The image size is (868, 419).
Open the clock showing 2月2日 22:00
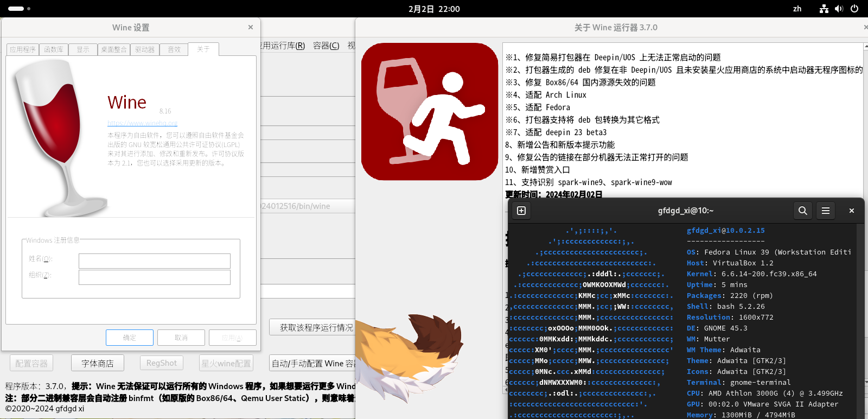pyautogui.click(x=434, y=9)
